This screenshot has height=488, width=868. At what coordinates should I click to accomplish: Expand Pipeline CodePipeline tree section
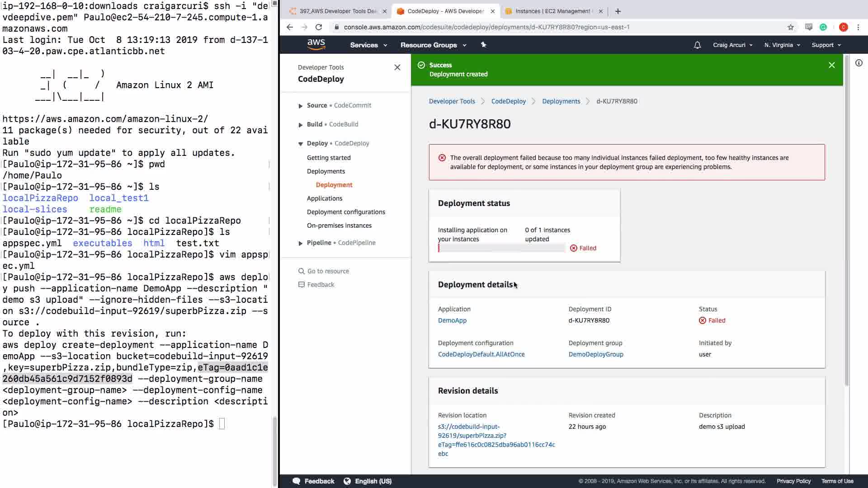301,243
